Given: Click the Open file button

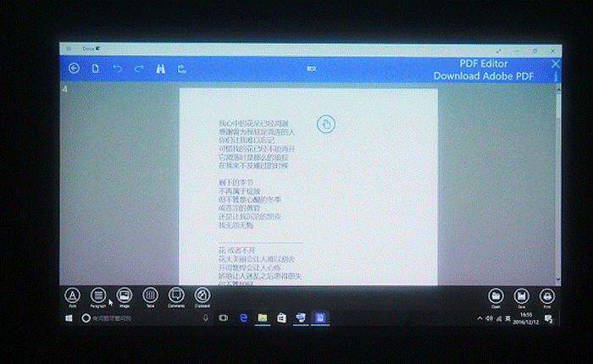Looking at the screenshot, I should point(496,295).
